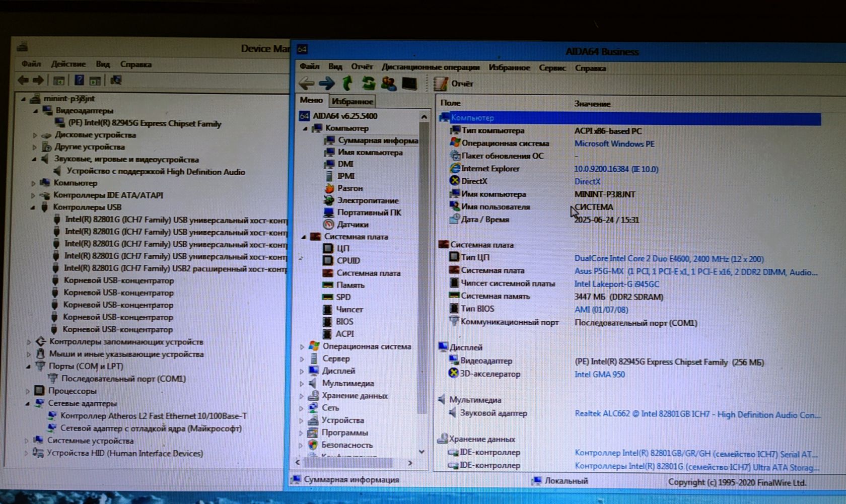Open Realtek ALC662 audio adapter link
Image resolution: width=846 pixels, height=504 pixels.
click(697, 414)
